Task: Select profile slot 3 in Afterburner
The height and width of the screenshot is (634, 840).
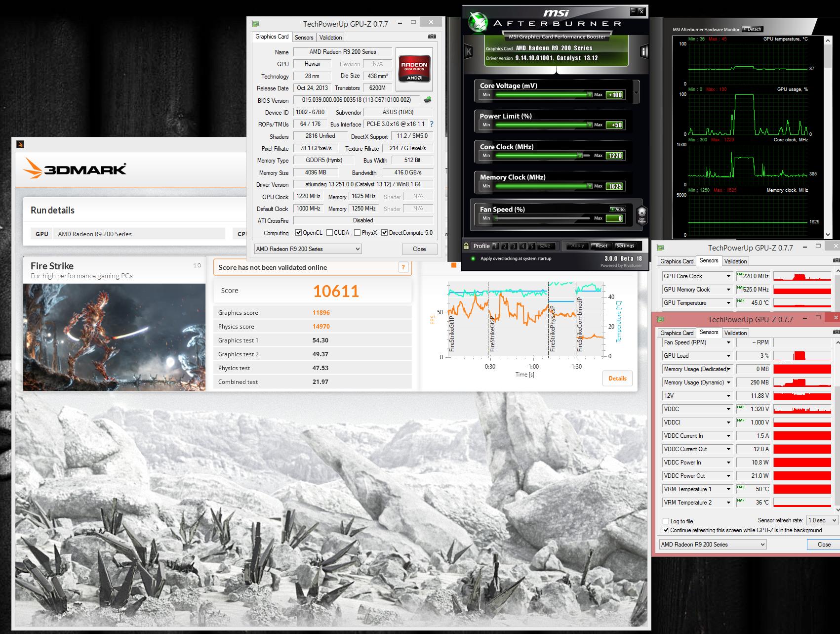Action: pos(514,246)
